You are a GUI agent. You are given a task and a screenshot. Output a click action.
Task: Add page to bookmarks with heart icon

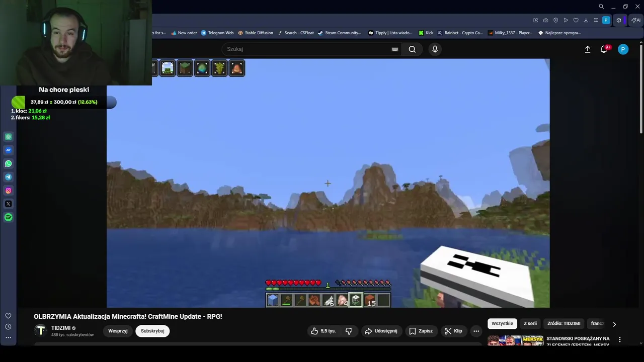pos(576,20)
